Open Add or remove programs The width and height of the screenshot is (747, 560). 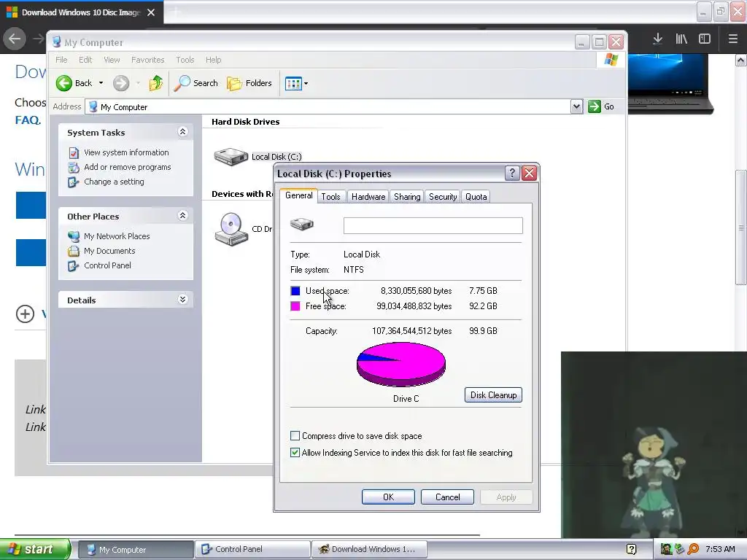point(127,167)
